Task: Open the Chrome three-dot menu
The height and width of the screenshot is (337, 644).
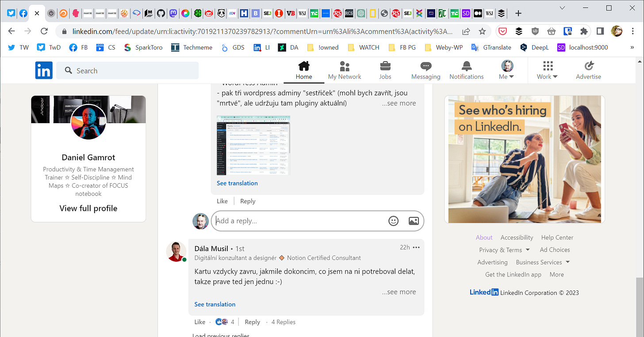Action: coord(633,31)
